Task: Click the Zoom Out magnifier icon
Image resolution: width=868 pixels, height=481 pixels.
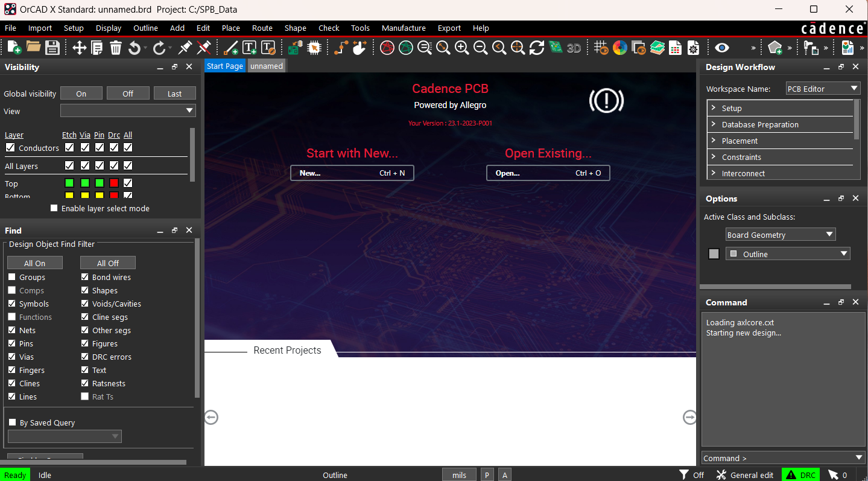Action: 481,48
